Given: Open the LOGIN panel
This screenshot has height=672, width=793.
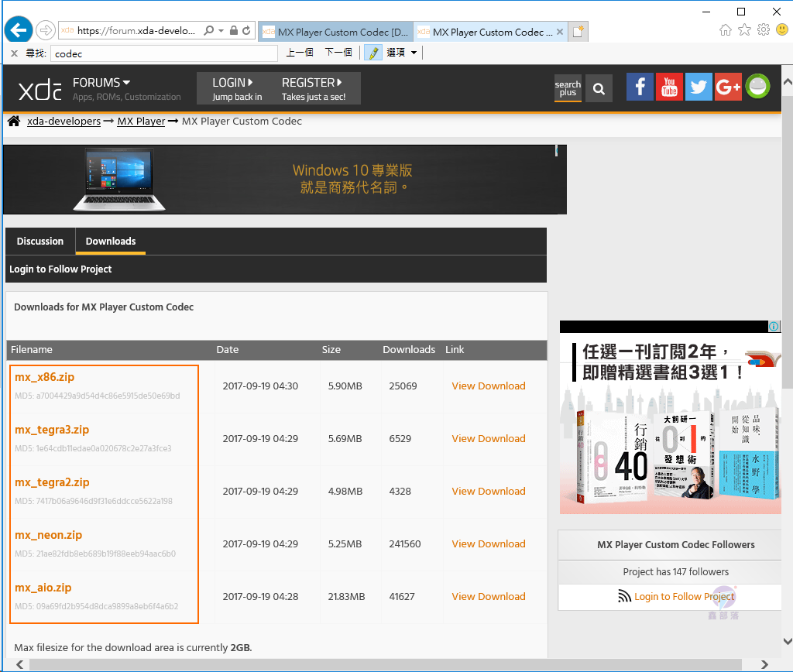Looking at the screenshot, I should coord(237,88).
